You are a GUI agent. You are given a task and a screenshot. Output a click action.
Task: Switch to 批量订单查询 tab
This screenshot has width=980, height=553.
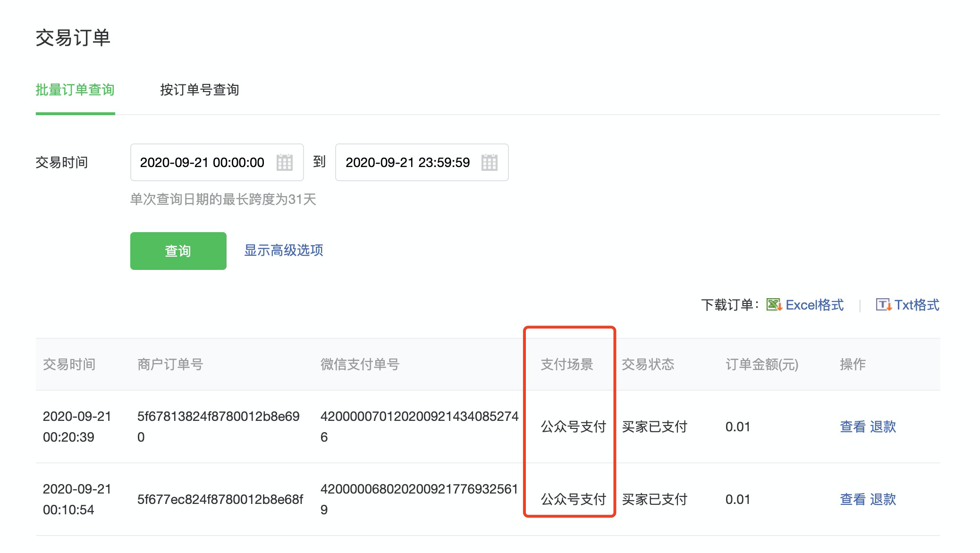(75, 90)
